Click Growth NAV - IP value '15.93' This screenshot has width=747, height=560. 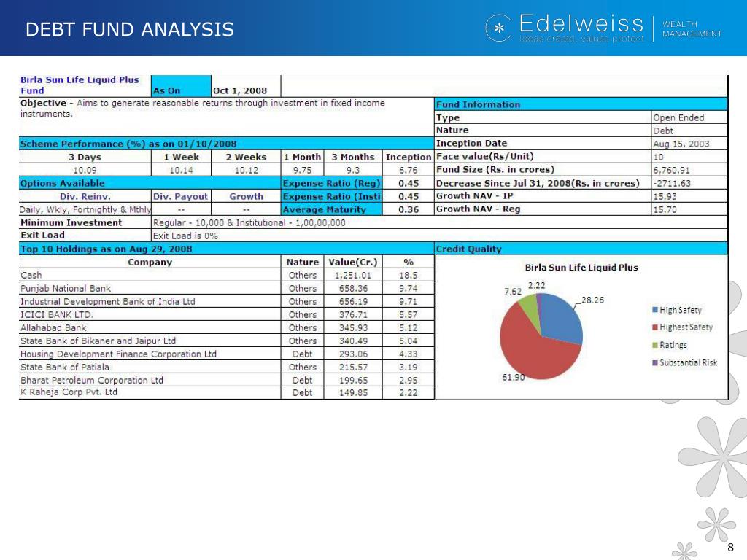tap(665, 196)
